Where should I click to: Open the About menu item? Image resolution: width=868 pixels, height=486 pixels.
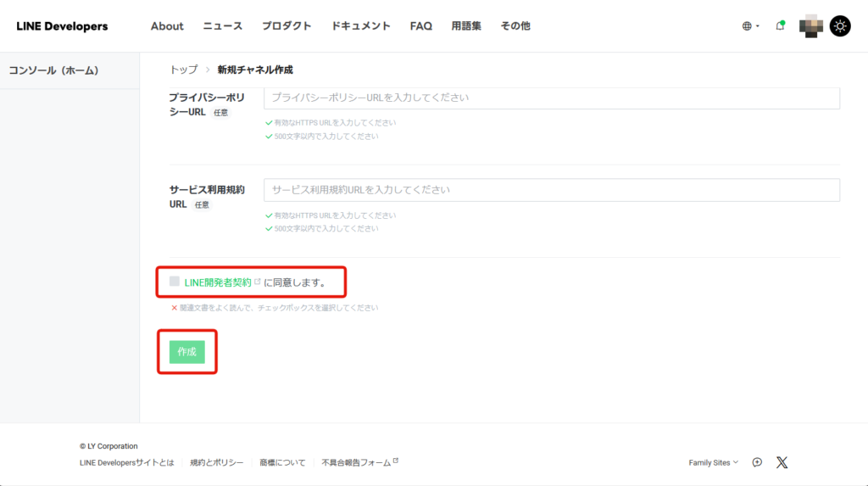(167, 26)
